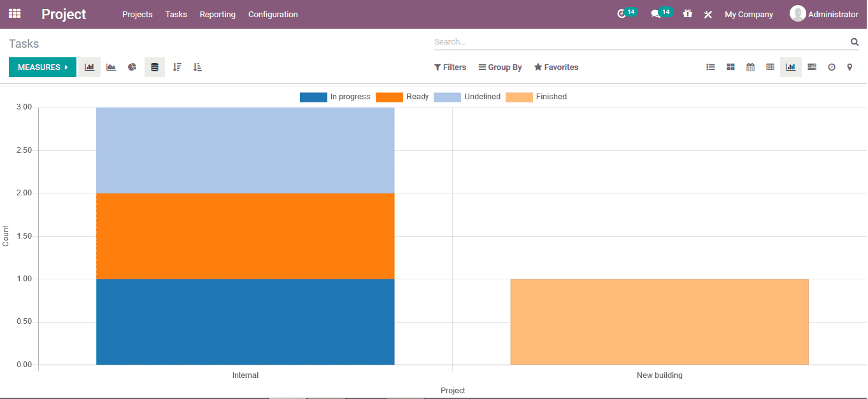Viewport: 868px width, 399px height.
Task: Switch to the Projects menu item
Action: (137, 14)
